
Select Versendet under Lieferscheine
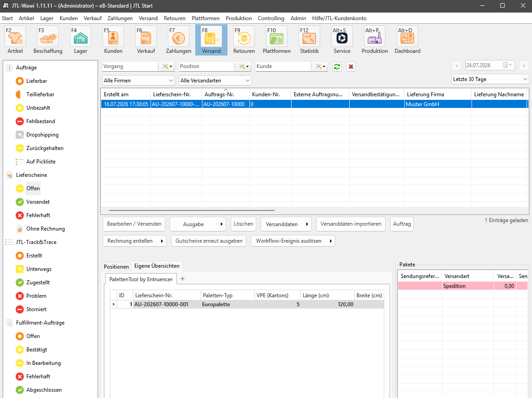pyautogui.click(x=38, y=202)
